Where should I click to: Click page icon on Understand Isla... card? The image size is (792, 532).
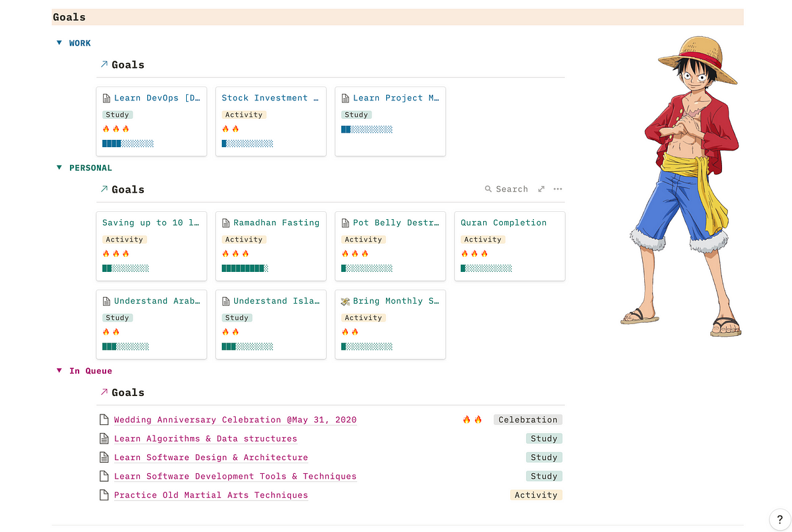[226, 301]
